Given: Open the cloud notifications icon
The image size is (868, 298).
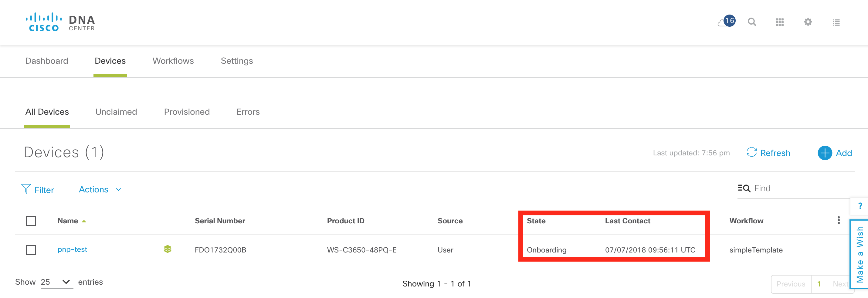Looking at the screenshot, I should point(726,22).
